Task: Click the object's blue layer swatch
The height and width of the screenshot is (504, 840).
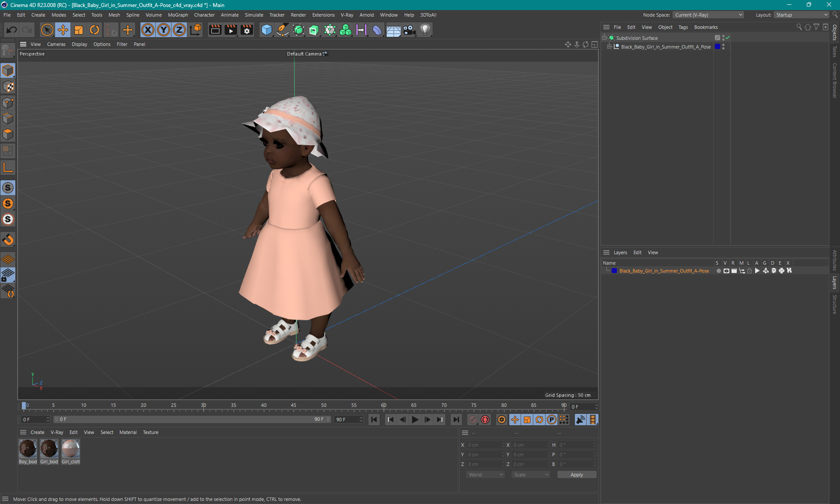Action: tap(717, 47)
